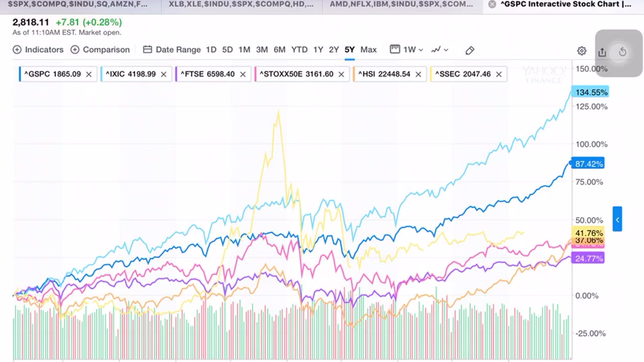The image size is (644, 362).
Task: Select the Max date range
Action: (x=368, y=50)
